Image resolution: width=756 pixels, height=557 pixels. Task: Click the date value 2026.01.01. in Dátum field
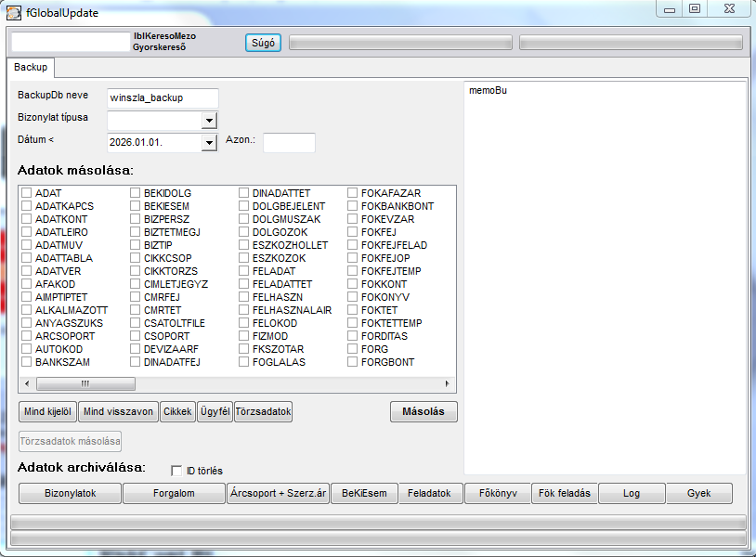(x=136, y=143)
